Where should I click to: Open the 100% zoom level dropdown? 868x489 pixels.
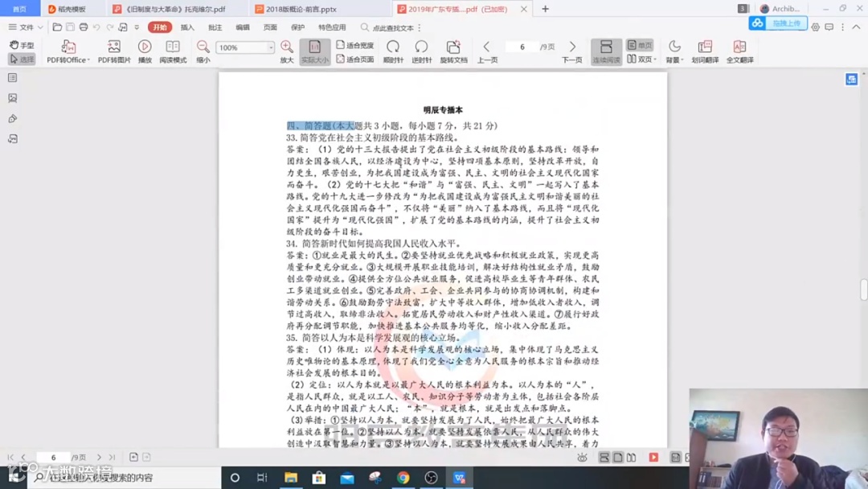coord(269,48)
